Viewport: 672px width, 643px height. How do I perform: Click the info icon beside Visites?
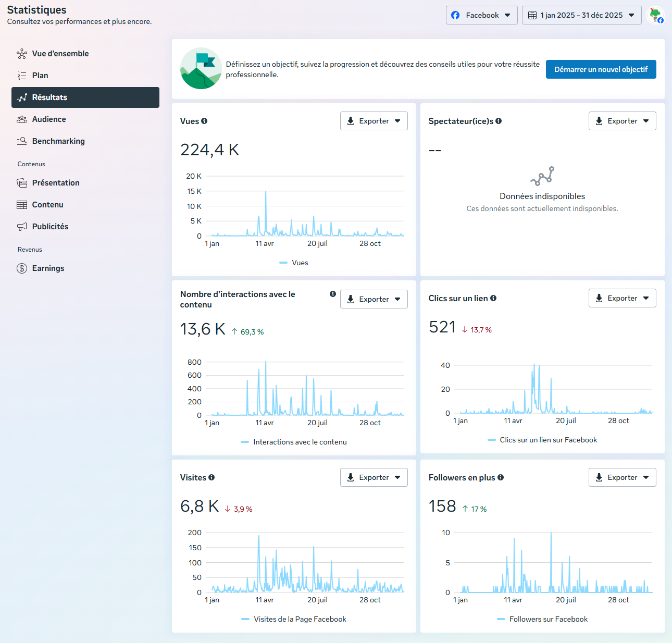(x=211, y=477)
